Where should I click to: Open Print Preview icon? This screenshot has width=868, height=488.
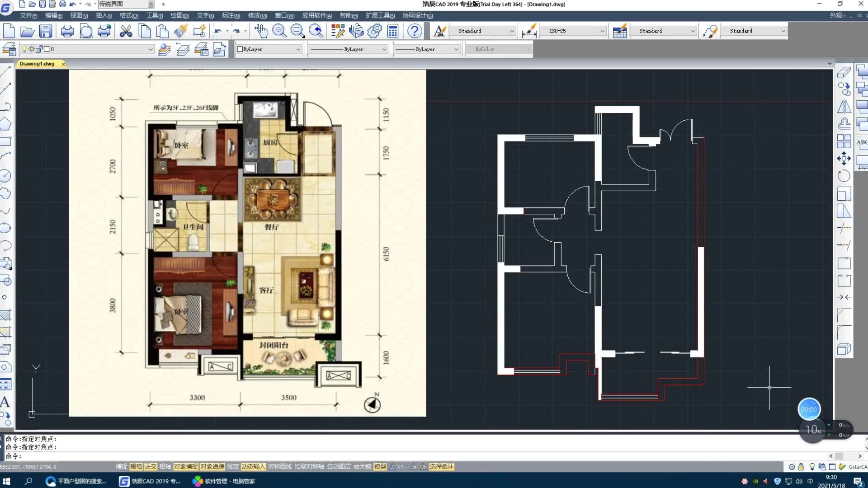click(86, 31)
